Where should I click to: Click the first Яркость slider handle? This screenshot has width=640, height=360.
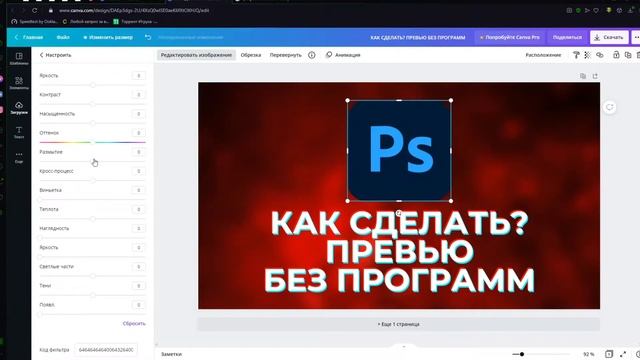(93, 85)
